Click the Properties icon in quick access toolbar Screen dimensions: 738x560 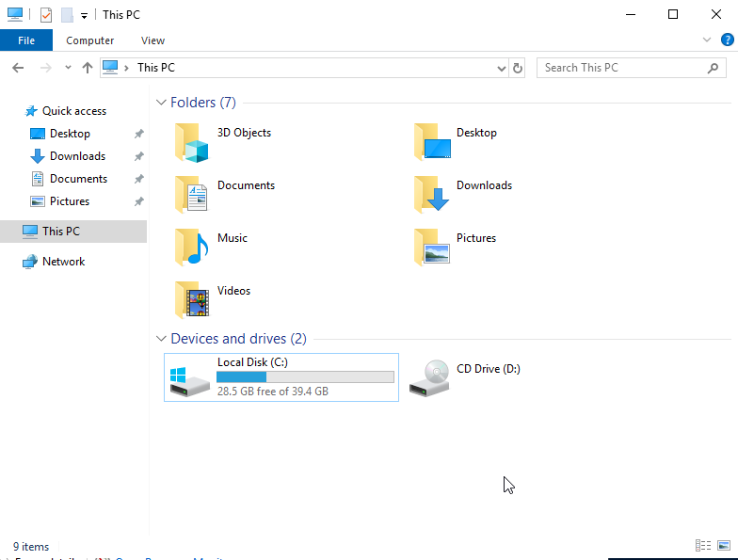click(x=46, y=15)
